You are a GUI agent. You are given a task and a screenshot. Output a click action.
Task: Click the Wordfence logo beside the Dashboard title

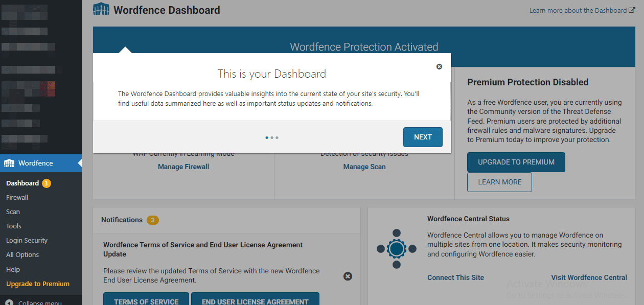point(101,10)
